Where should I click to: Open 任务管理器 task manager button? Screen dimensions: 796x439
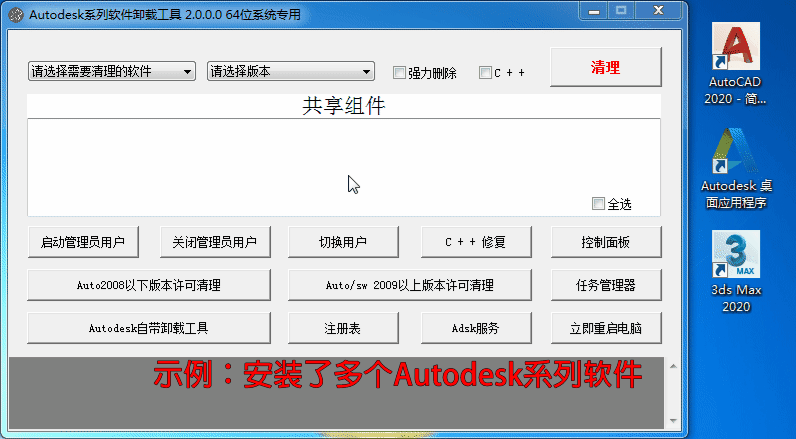(x=606, y=285)
